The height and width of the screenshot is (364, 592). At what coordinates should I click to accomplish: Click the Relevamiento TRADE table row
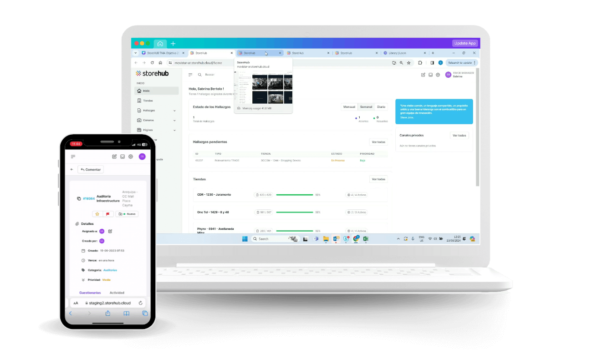pyautogui.click(x=290, y=161)
